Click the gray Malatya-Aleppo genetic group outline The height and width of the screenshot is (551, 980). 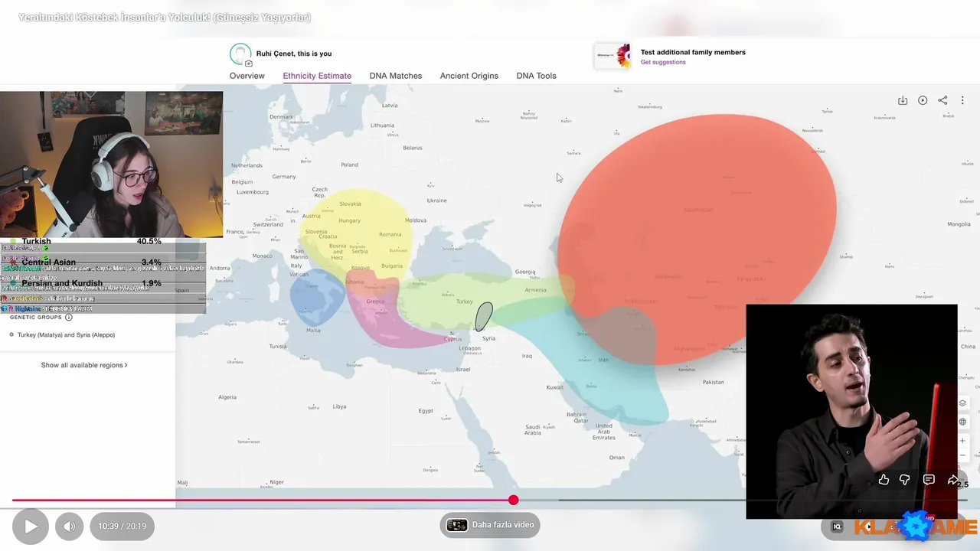pyautogui.click(x=484, y=316)
